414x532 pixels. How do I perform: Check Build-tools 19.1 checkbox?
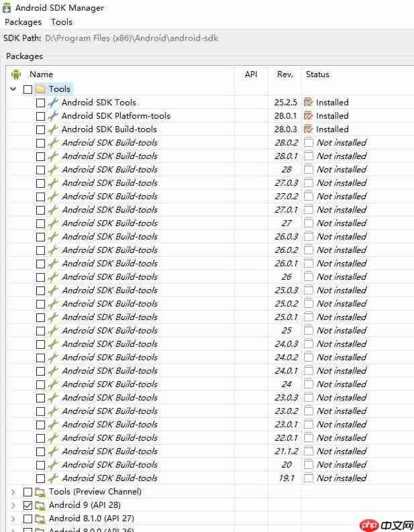click(40, 478)
